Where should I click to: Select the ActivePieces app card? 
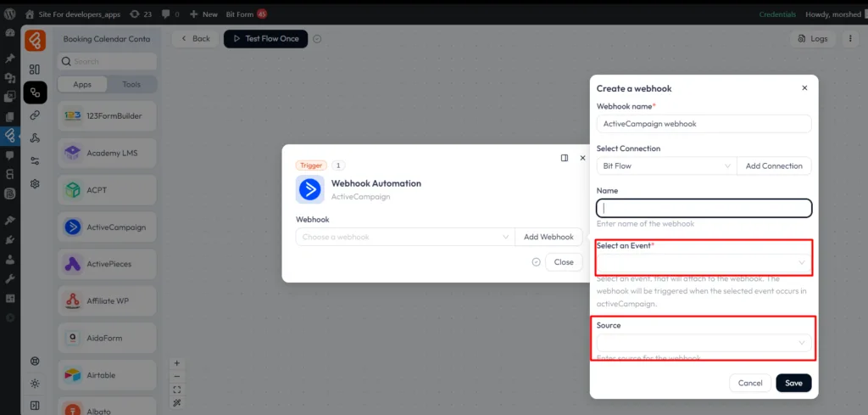(107, 264)
